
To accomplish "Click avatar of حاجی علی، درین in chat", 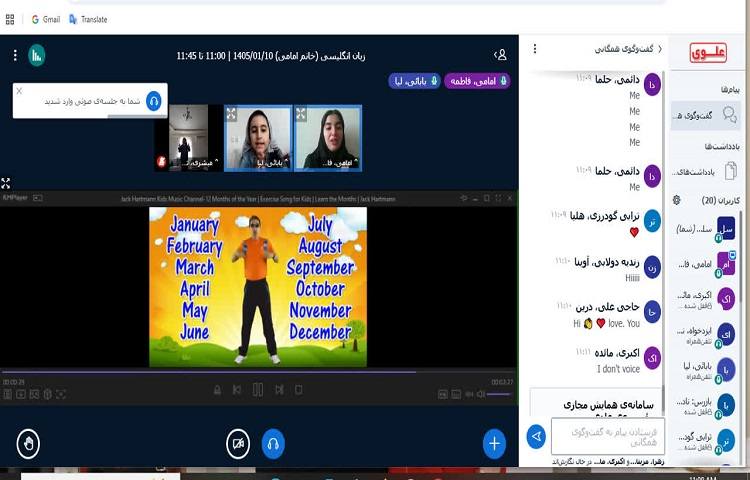I will (x=652, y=312).
